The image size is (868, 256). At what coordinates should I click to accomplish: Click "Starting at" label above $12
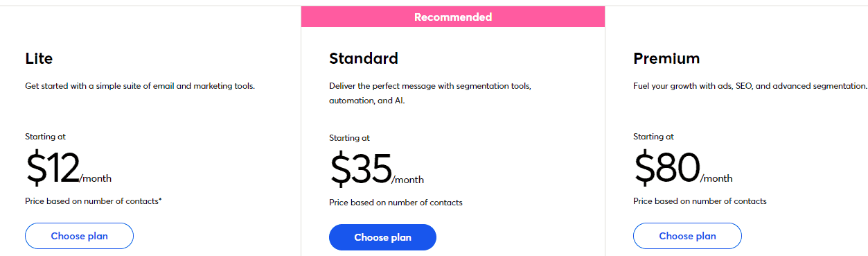pyautogui.click(x=45, y=137)
